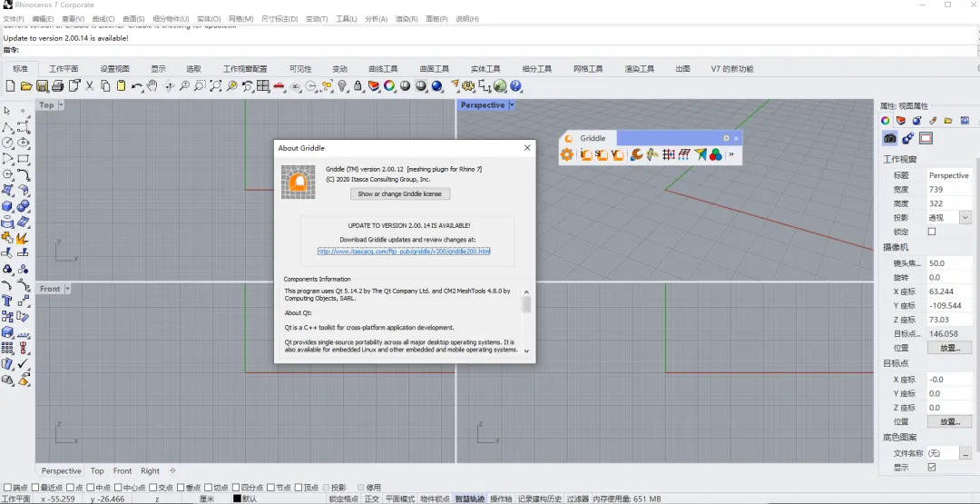Open the Griddle settings gear icon

click(x=567, y=155)
